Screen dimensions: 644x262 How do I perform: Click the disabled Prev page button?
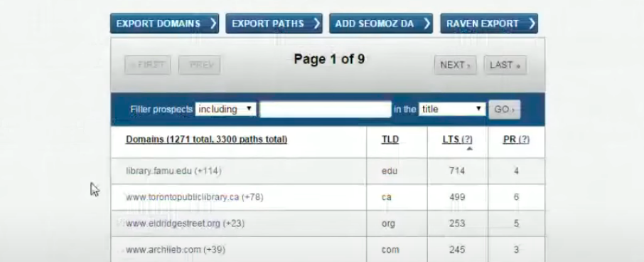click(x=200, y=65)
